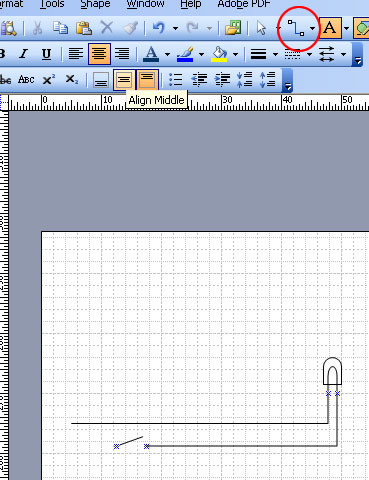
Task: Cut with the scissors icon
Action: click(x=37, y=28)
